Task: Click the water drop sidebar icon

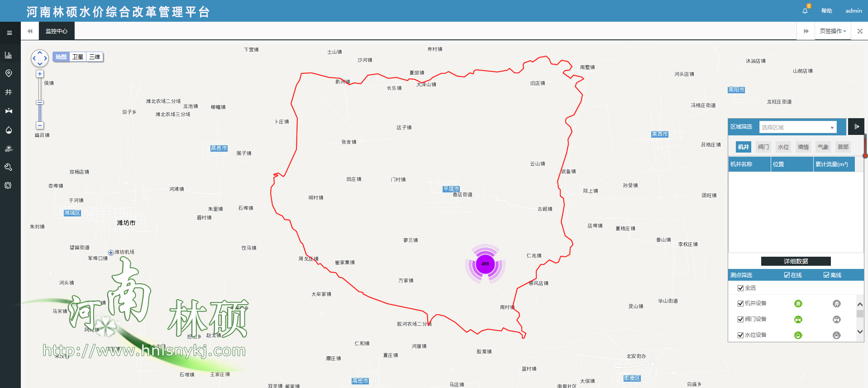Action: (8, 130)
